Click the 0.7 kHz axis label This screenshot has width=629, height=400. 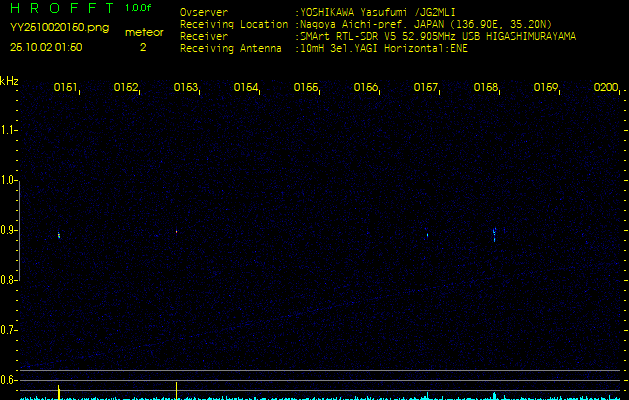click(8, 330)
